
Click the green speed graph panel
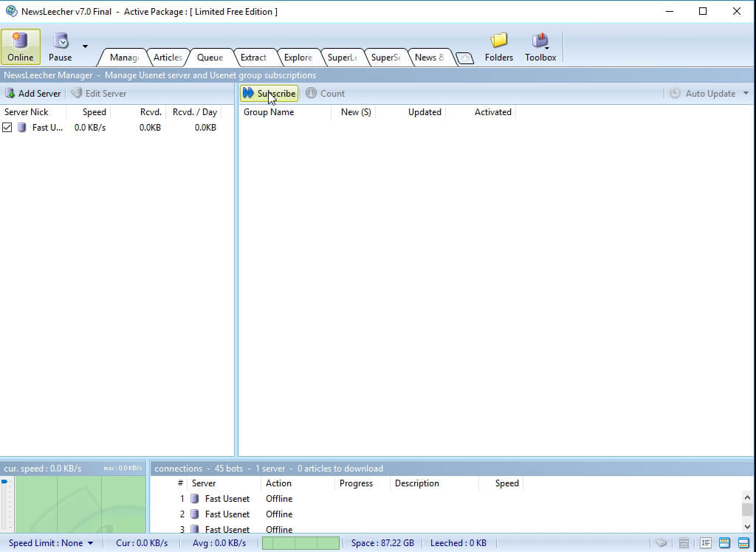click(x=80, y=504)
